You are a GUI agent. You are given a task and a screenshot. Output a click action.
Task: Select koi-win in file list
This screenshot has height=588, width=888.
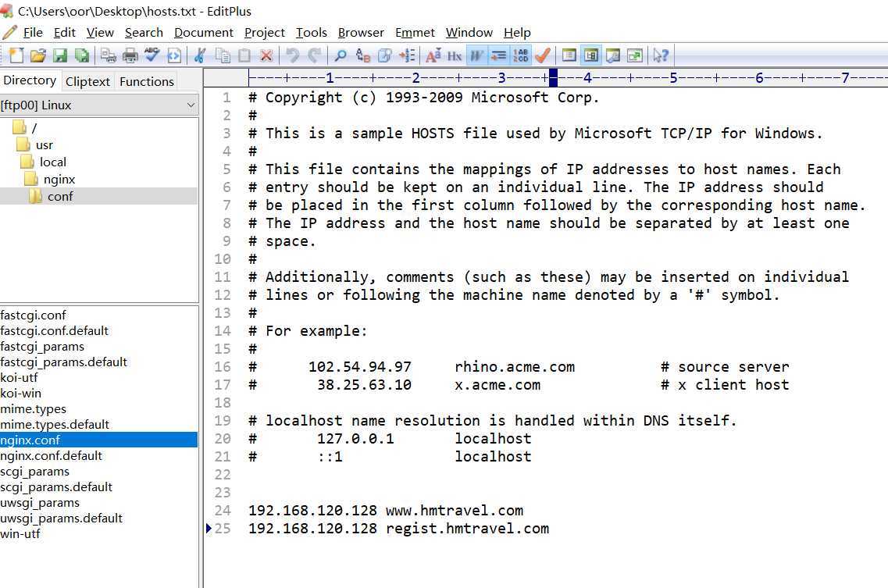click(x=21, y=393)
